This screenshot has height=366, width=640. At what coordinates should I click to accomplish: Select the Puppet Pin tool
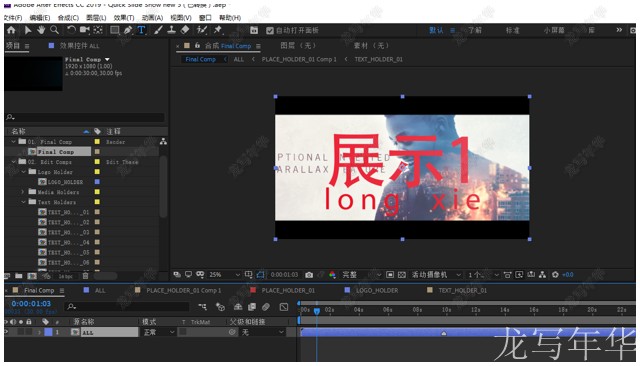tap(218, 30)
